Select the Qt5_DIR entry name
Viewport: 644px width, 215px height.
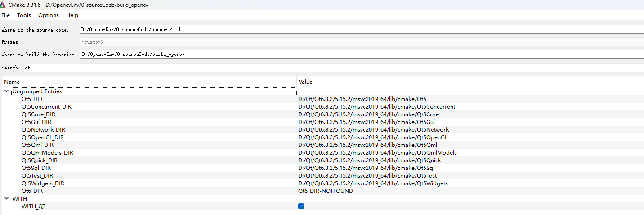coord(32,99)
